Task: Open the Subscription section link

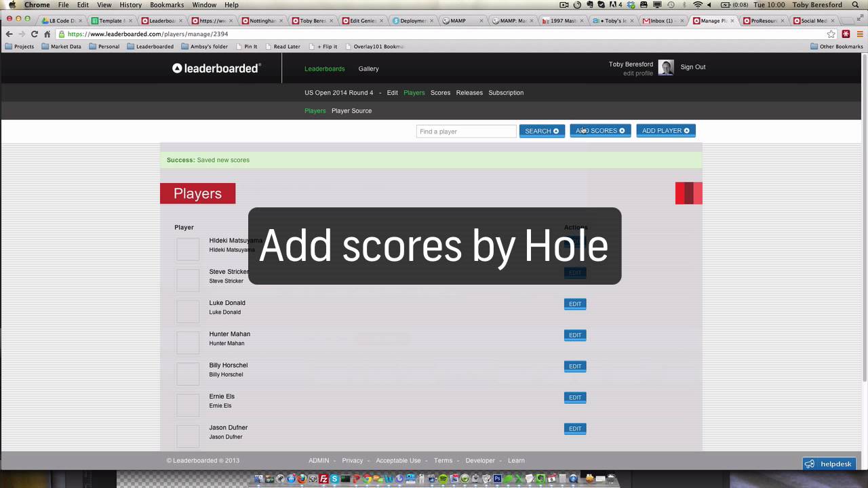Action: coord(506,93)
